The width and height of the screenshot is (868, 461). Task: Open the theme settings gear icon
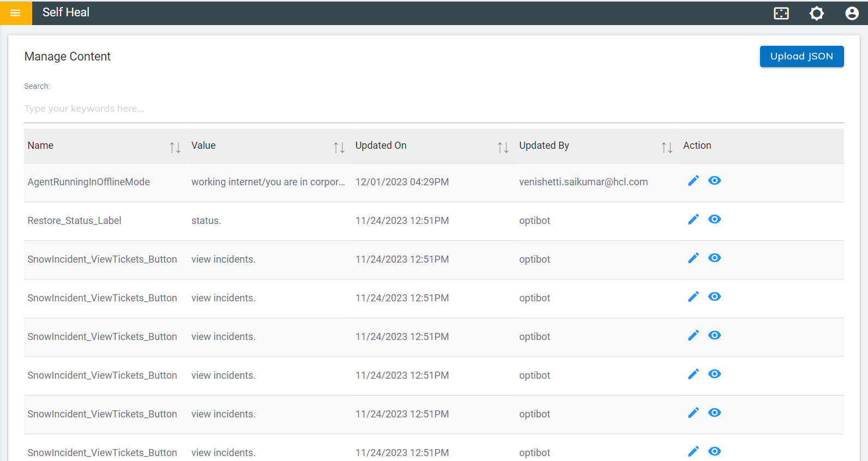(816, 13)
